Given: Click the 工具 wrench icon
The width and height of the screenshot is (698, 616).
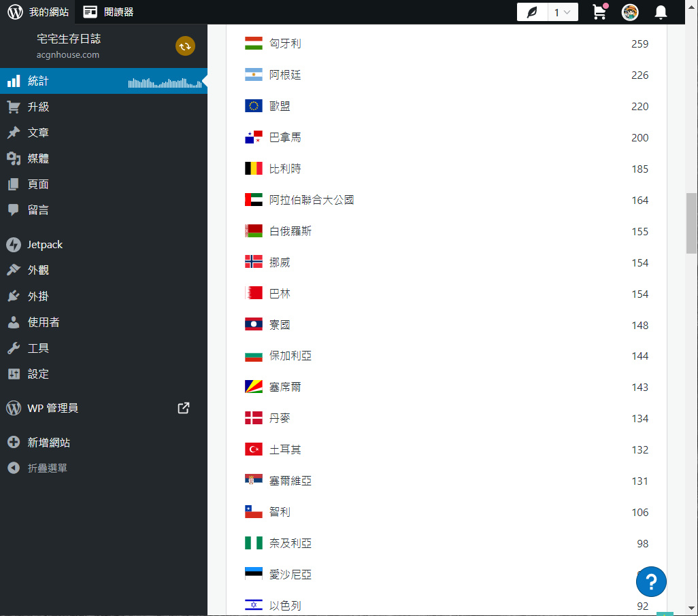Looking at the screenshot, I should click(x=14, y=348).
